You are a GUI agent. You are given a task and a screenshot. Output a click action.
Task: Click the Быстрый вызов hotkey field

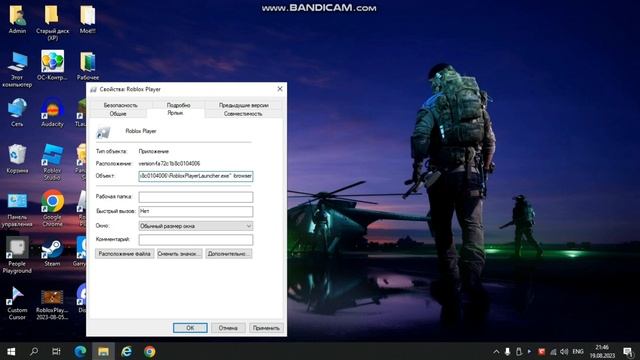(x=196, y=211)
